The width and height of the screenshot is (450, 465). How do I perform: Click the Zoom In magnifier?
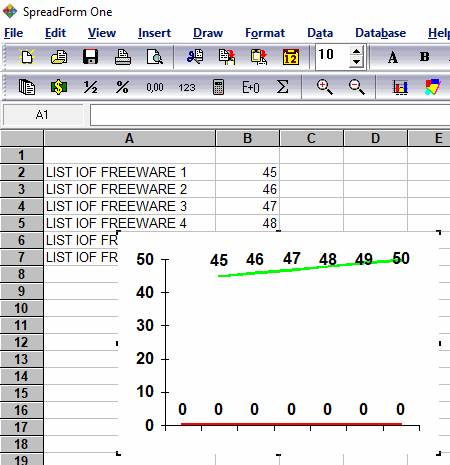point(324,87)
